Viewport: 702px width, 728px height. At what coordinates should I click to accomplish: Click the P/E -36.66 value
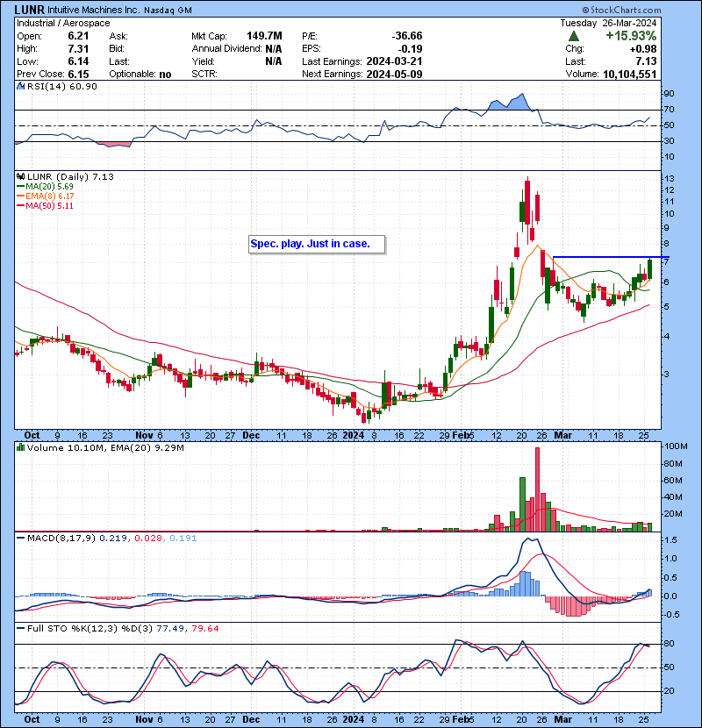pos(407,36)
